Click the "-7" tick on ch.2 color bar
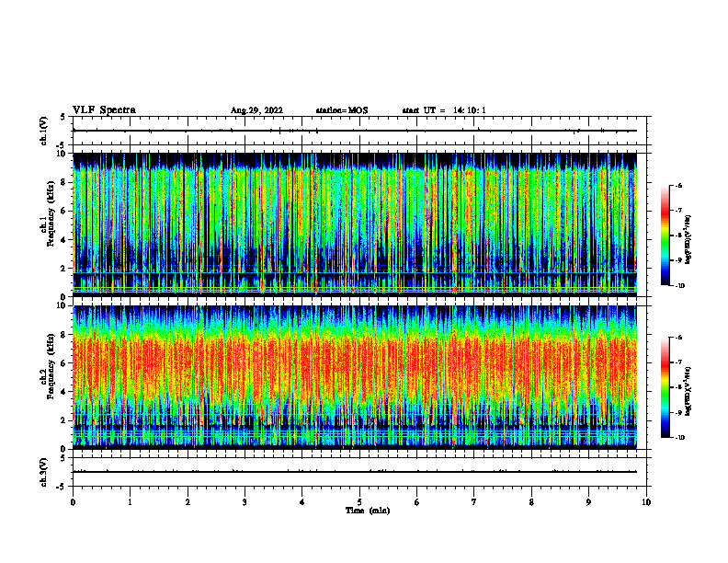The image size is (728, 563). pos(678,362)
